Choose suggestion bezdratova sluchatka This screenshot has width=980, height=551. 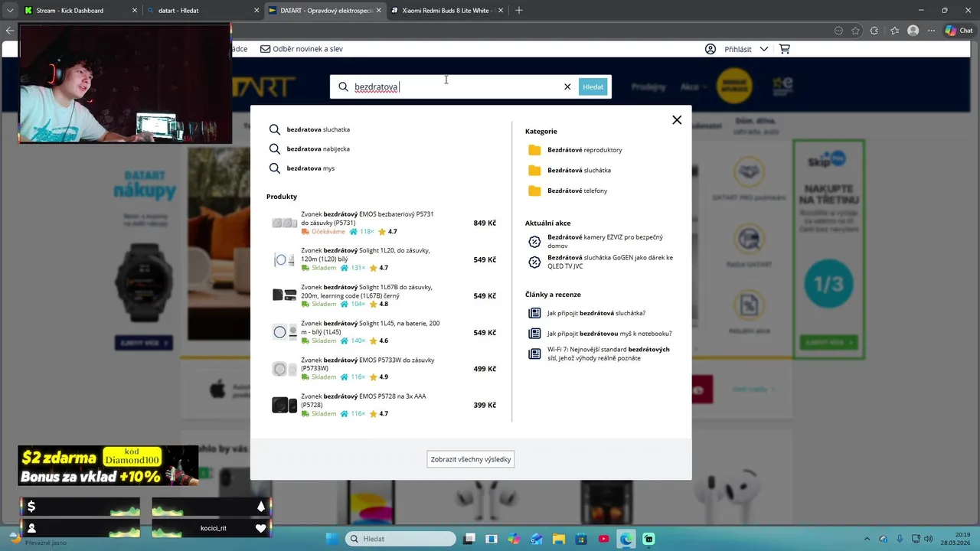[x=318, y=129]
